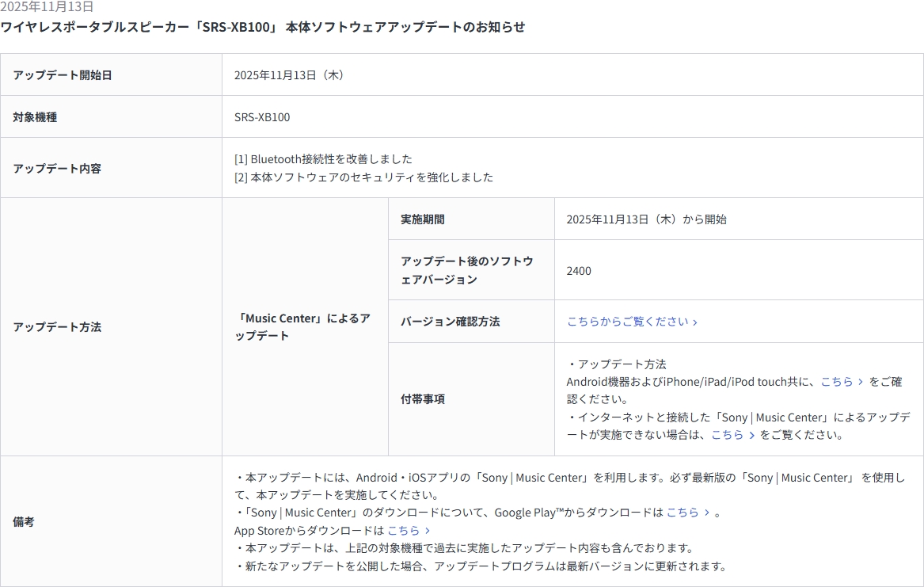This screenshot has width=924, height=587.
Task: Click the Bluetooth接続性を改善しました text line
Action: point(323,159)
